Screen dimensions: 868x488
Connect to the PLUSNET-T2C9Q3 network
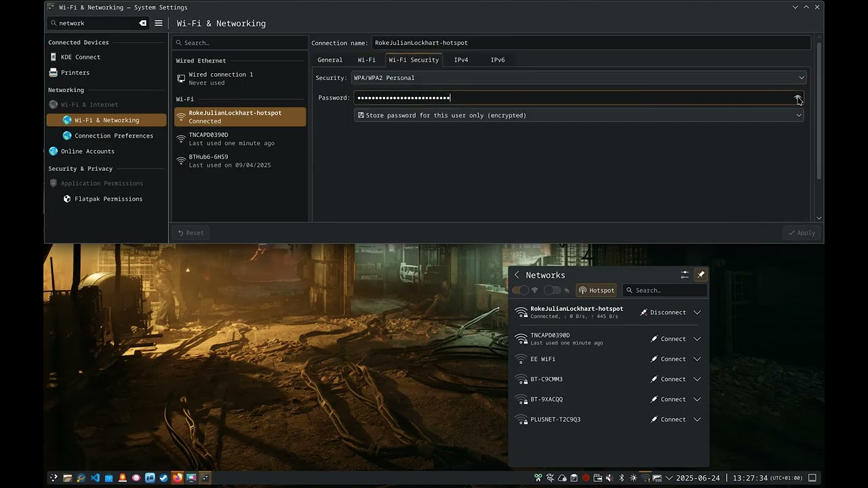point(669,420)
